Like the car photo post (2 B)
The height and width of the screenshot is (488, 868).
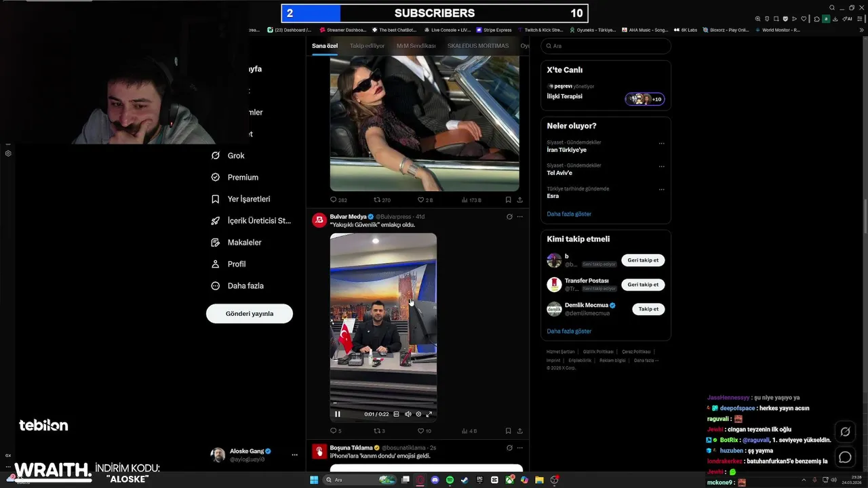point(425,200)
